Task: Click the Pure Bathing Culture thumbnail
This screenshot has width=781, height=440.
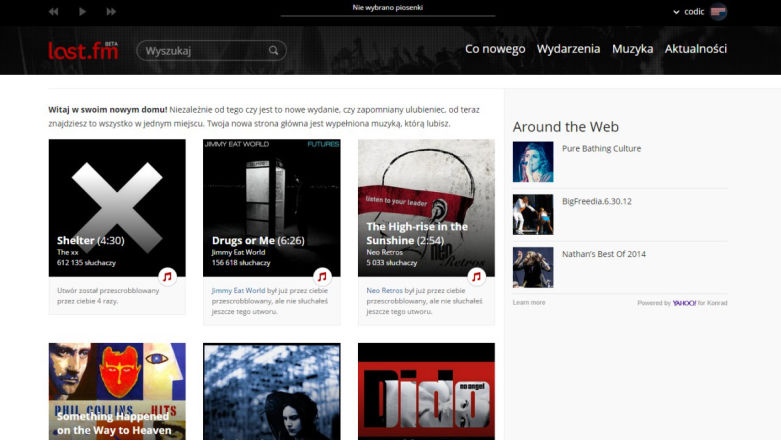Action: (x=533, y=162)
